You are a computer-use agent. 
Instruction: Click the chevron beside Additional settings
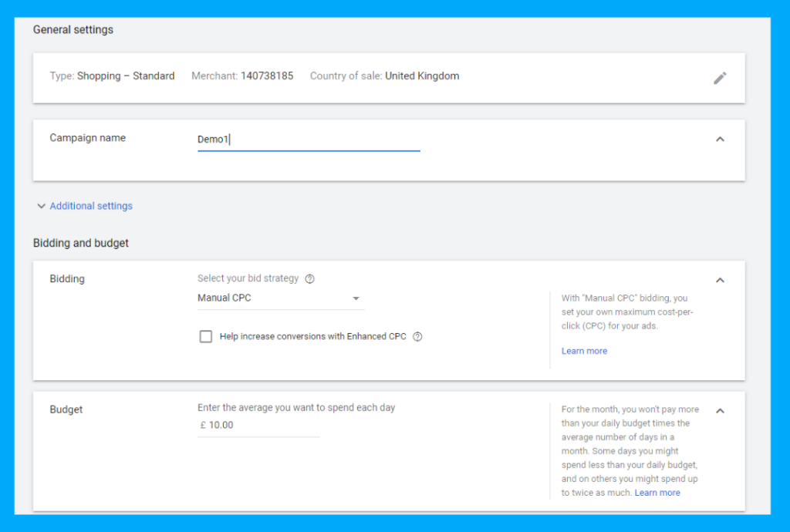pos(41,206)
